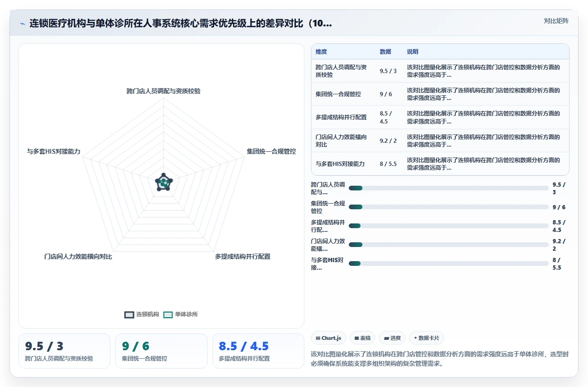Click the 单体诊所 legend color box

[x=168, y=315]
